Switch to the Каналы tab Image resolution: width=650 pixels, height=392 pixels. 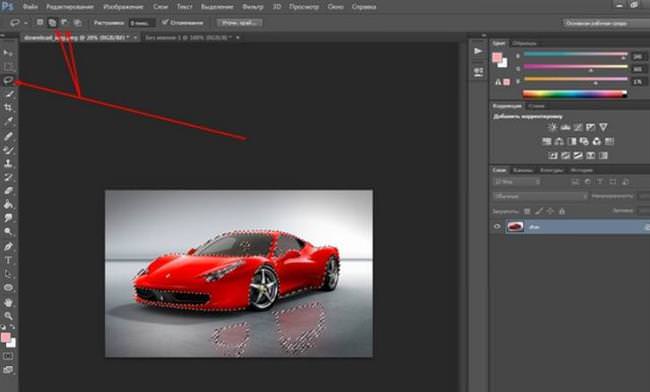[523, 170]
